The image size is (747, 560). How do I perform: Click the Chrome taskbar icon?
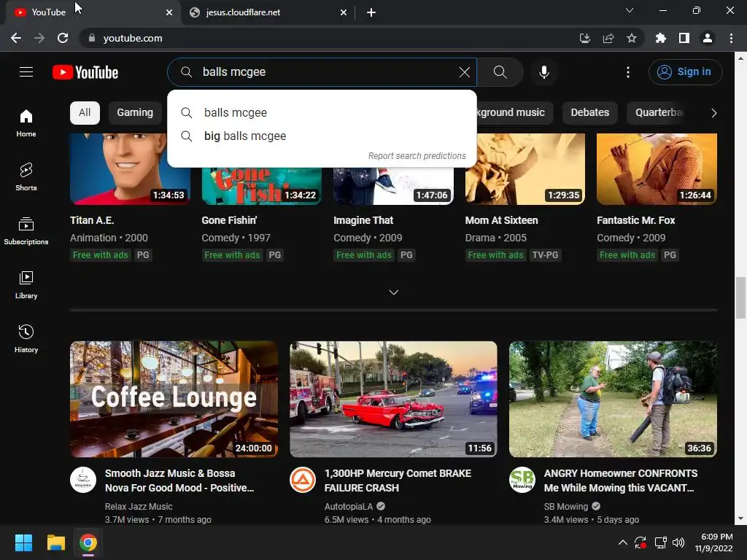pyautogui.click(x=88, y=542)
